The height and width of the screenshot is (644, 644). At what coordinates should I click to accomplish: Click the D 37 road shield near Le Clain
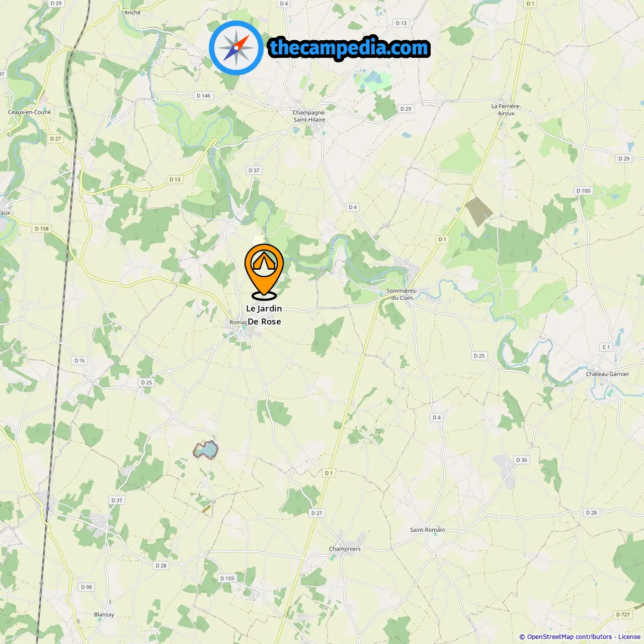pyautogui.click(x=254, y=170)
